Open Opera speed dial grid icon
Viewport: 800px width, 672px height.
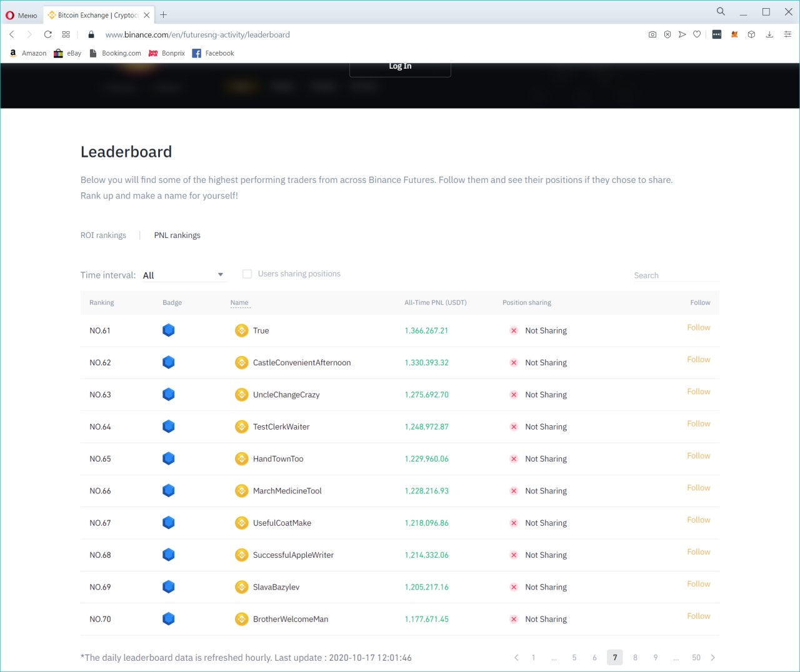(66, 34)
